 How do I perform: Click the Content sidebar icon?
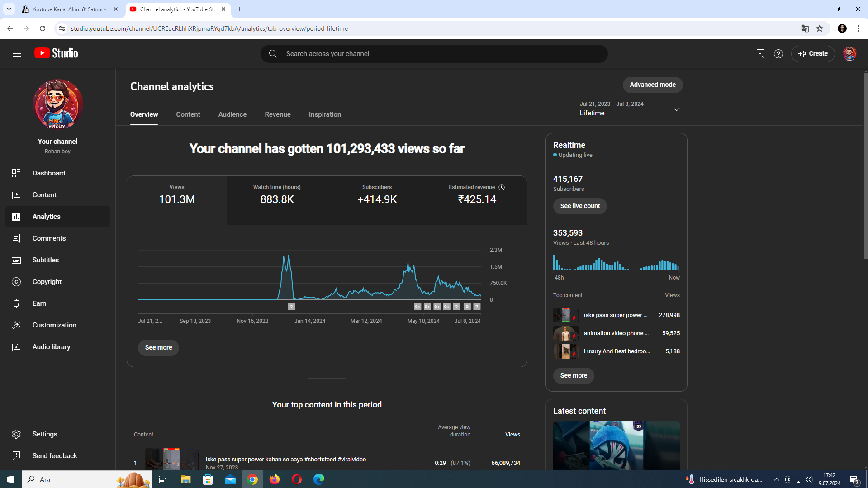(x=16, y=195)
